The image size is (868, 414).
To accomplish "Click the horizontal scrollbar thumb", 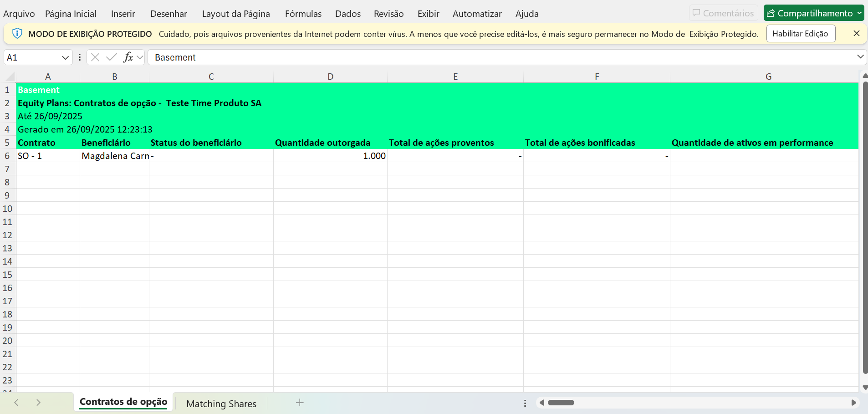I will pos(561,403).
